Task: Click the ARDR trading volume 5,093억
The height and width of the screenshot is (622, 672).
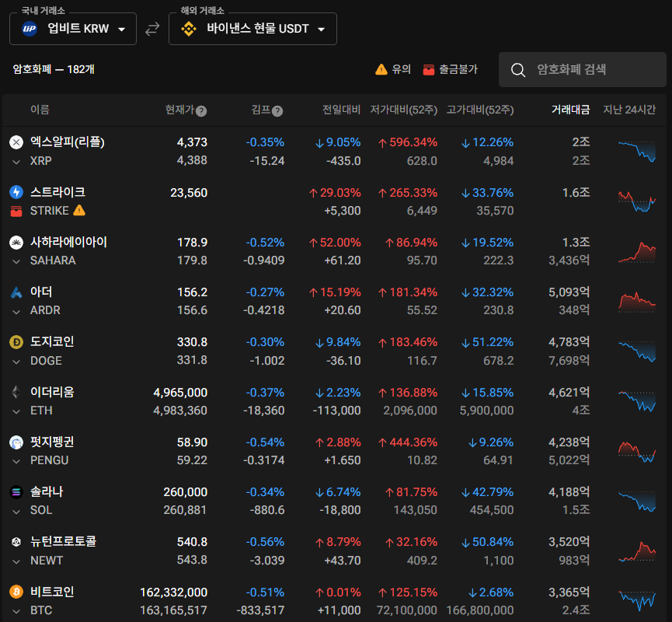Action: [569, 292]
